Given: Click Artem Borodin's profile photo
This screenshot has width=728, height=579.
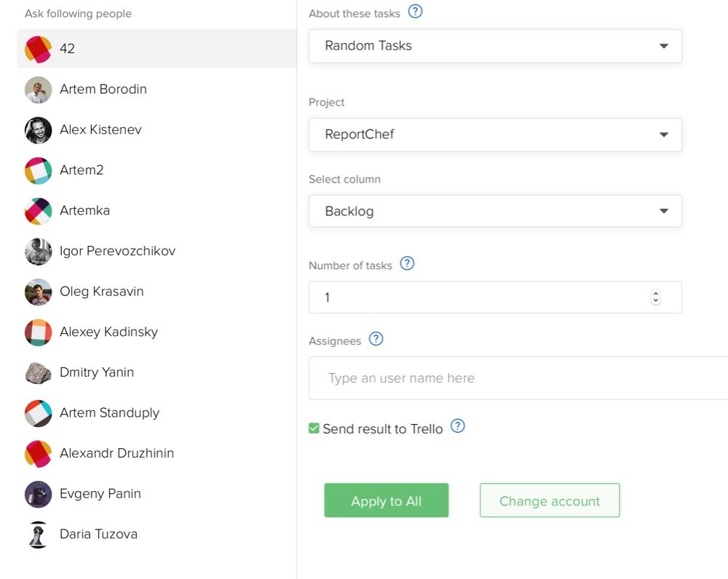Looking at the screenshot, I should click(38, 89).
